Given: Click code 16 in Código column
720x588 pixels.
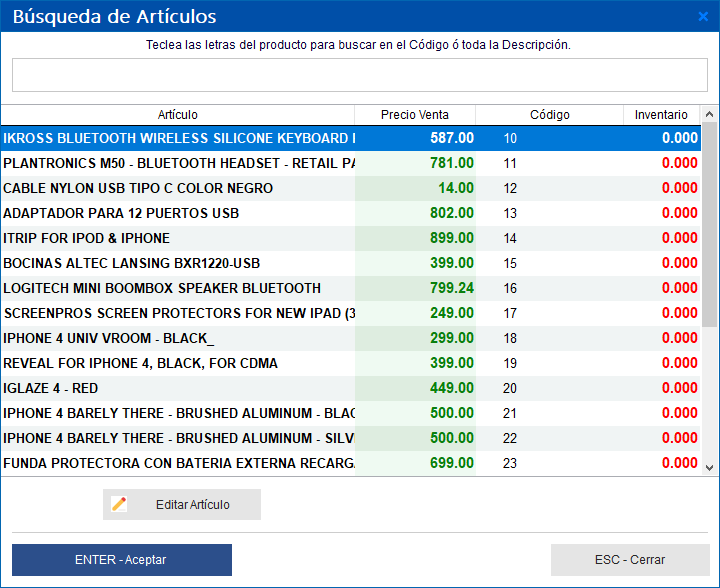Looking at the screenshot, I should coord(510,289).
